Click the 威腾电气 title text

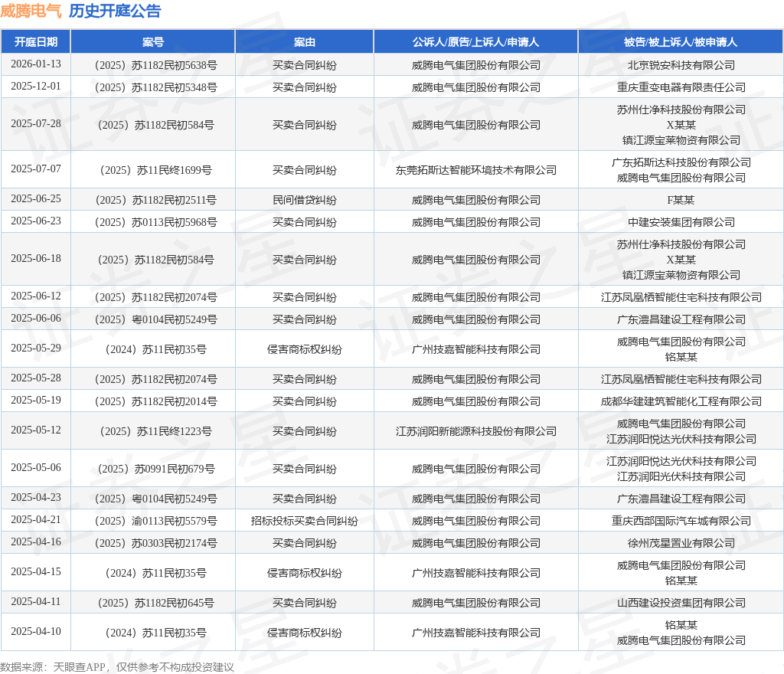pos(31,11)
